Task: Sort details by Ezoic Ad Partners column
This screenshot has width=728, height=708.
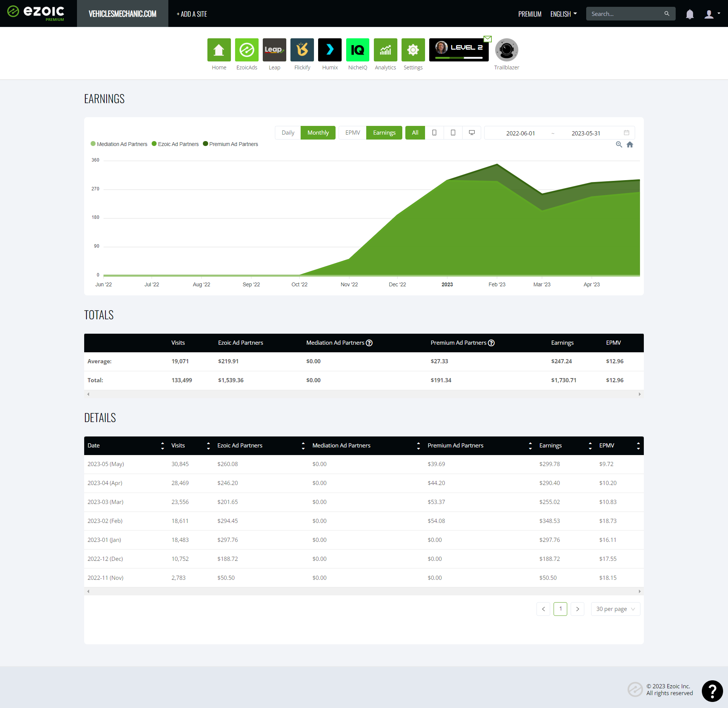Action: [303, 446]
